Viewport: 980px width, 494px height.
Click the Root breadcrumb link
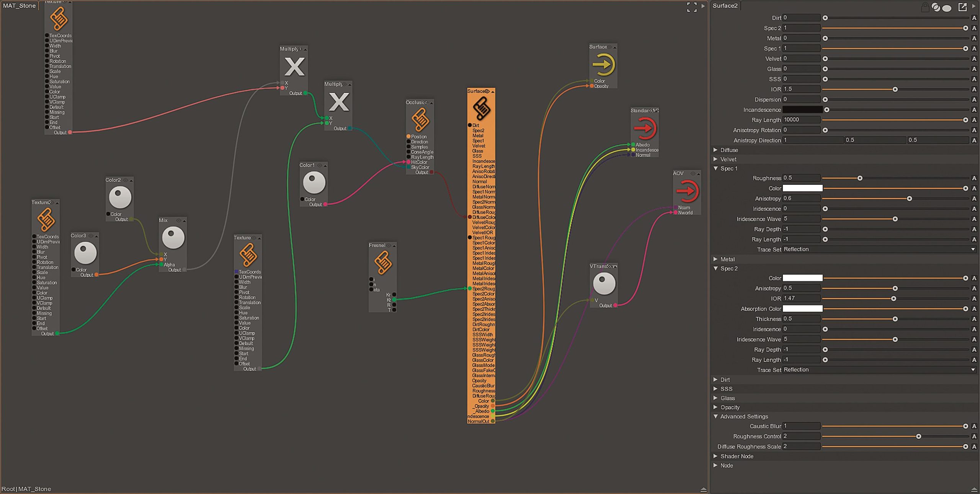[x=8, y=489]
